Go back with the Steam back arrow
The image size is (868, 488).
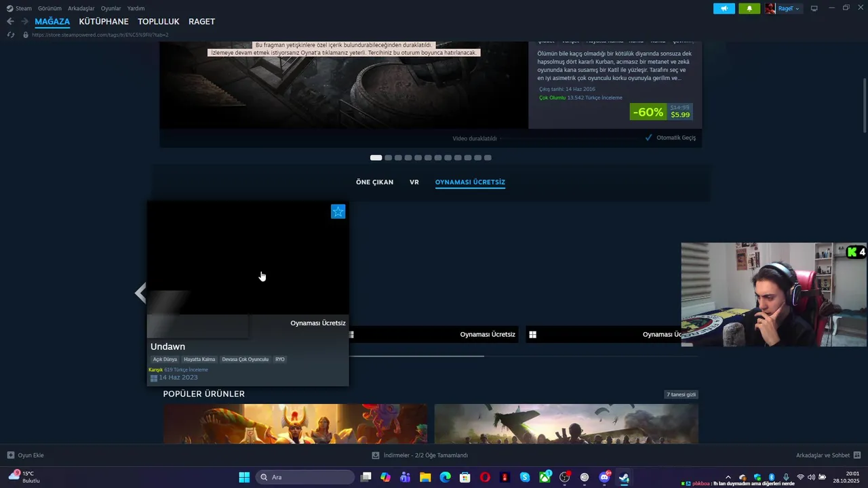point(10,22)
